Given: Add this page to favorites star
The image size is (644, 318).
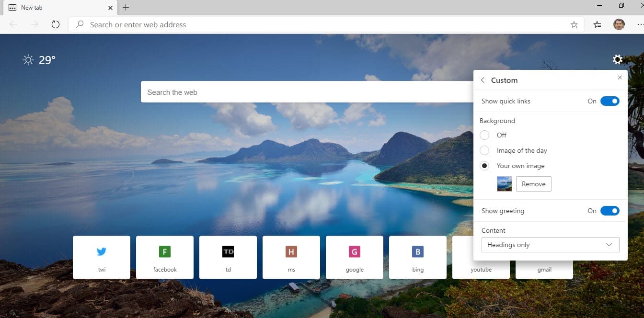Looking at the screenshot, I should pos(574,25).
